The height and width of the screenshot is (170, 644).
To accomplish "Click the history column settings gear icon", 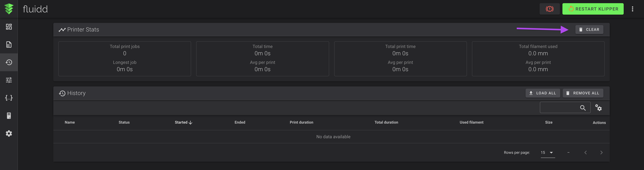I will (599, 107).
